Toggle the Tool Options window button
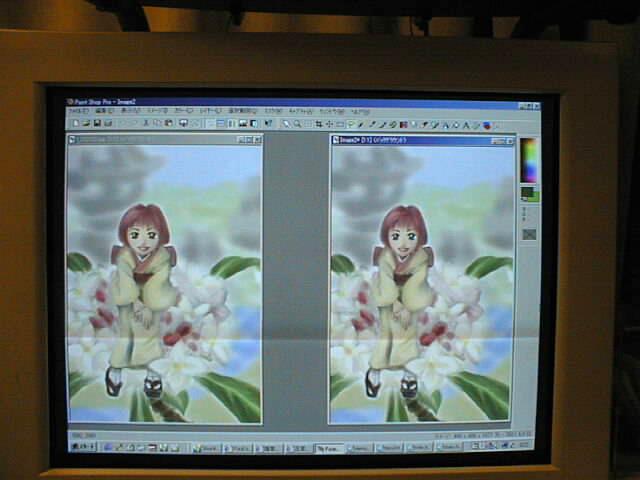Image resolution: width=640 pixels, height=480 pixels. click(x=221, y=124)
